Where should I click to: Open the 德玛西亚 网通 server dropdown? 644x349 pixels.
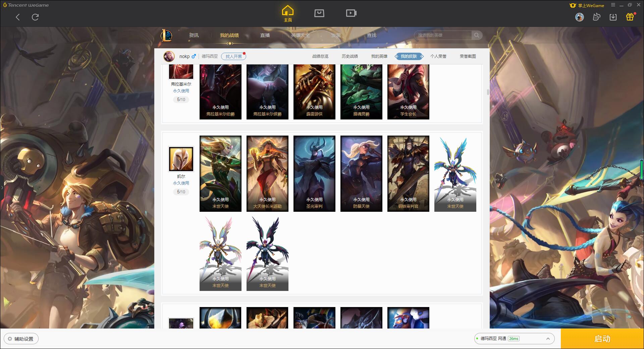click(514, 339)
